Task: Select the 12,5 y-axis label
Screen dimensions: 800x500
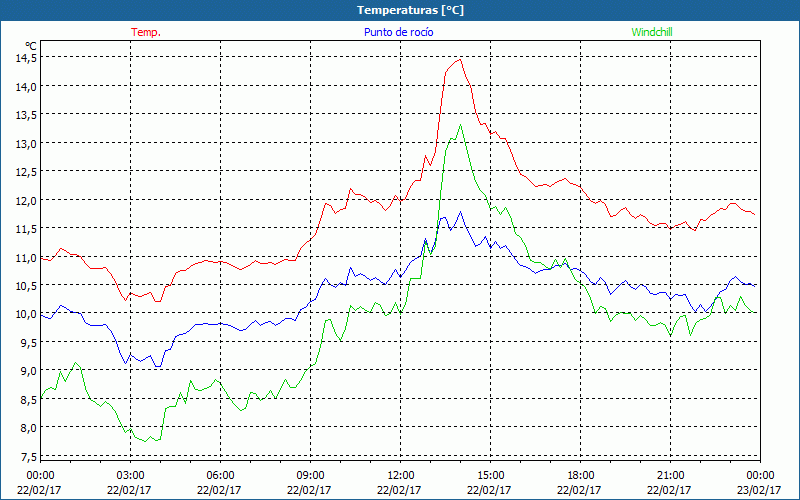Action: 26,172
